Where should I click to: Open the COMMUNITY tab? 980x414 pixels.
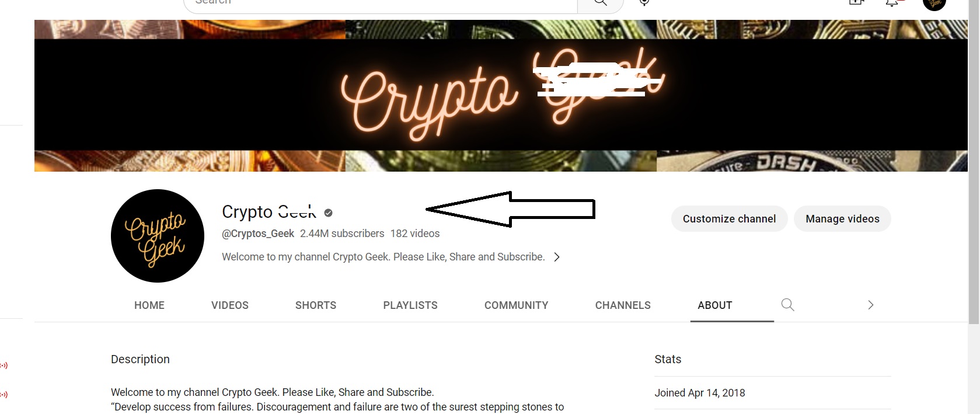tap(517, 305)
